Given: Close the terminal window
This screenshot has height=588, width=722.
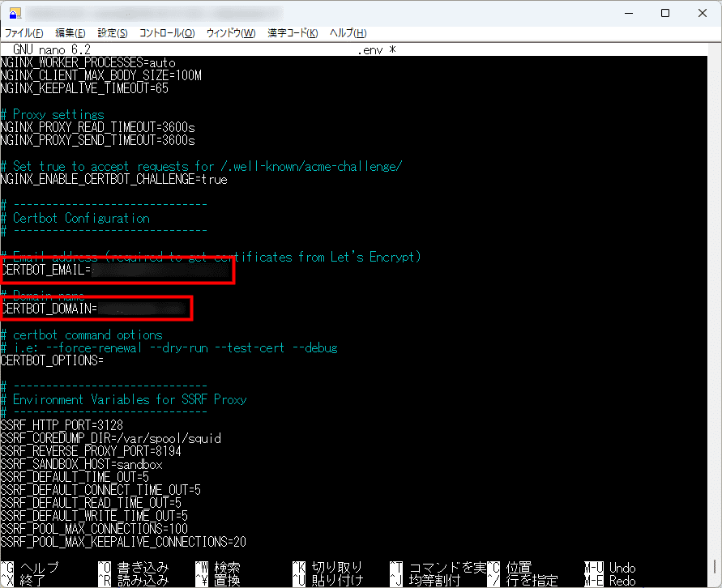Looking at the screenshot, I should point(702,14).
